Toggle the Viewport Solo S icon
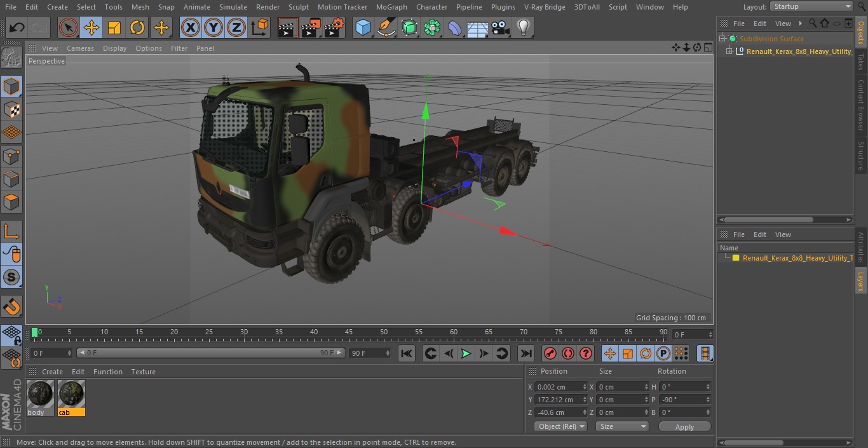868x448 pixels. (11, 277)
